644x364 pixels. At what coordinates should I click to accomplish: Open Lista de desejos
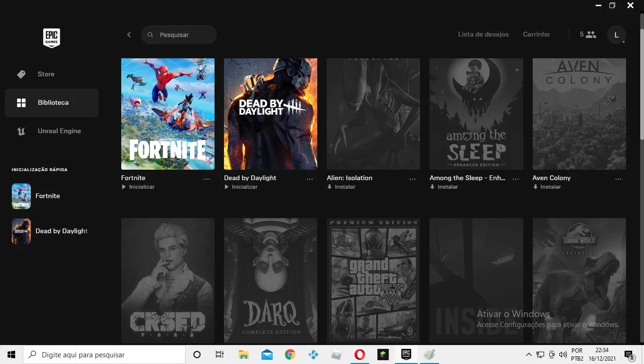point(483,35)
